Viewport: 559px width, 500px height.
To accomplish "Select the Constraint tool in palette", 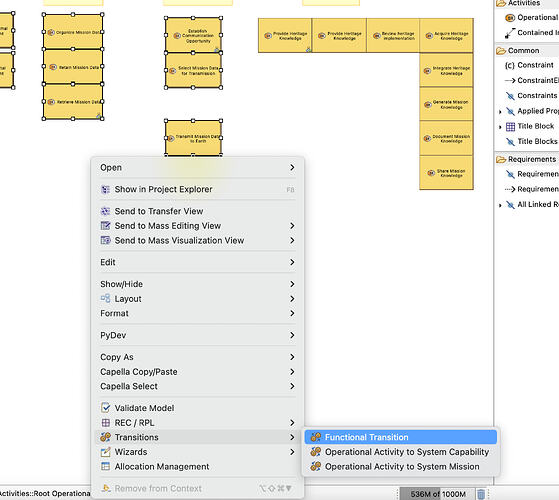I will [x=529, y=65].
